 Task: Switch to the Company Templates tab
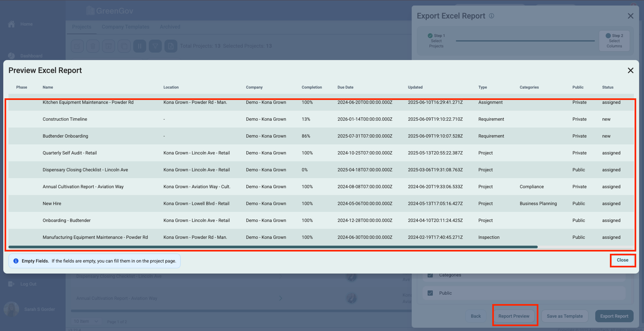coord(125,27)
